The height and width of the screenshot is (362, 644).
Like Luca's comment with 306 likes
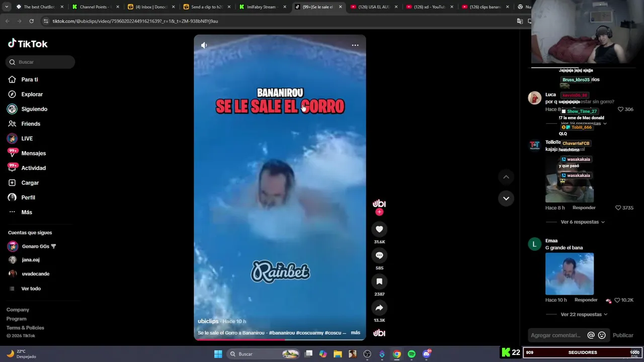coord(620,109)
